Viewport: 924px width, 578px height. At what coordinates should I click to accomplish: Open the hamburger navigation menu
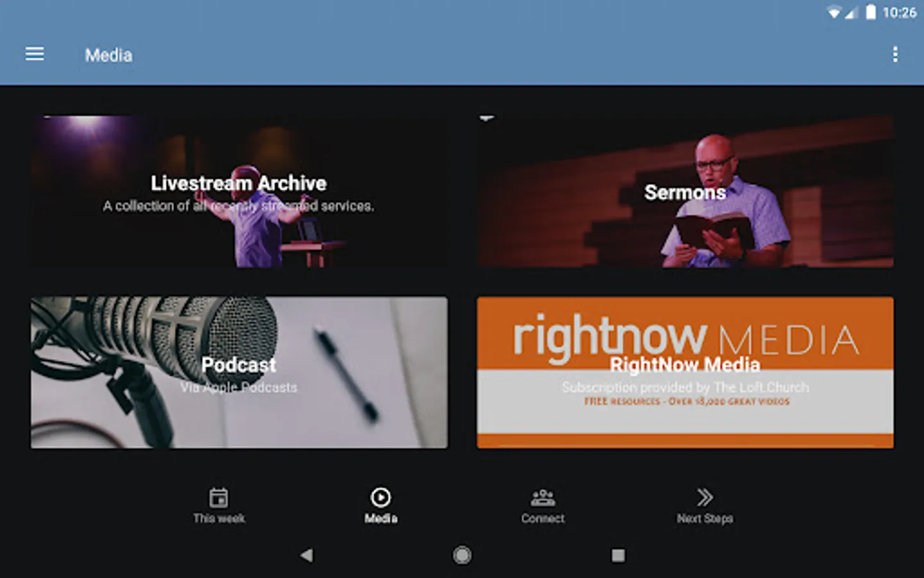pyautogui.click(x=35, y=55)
